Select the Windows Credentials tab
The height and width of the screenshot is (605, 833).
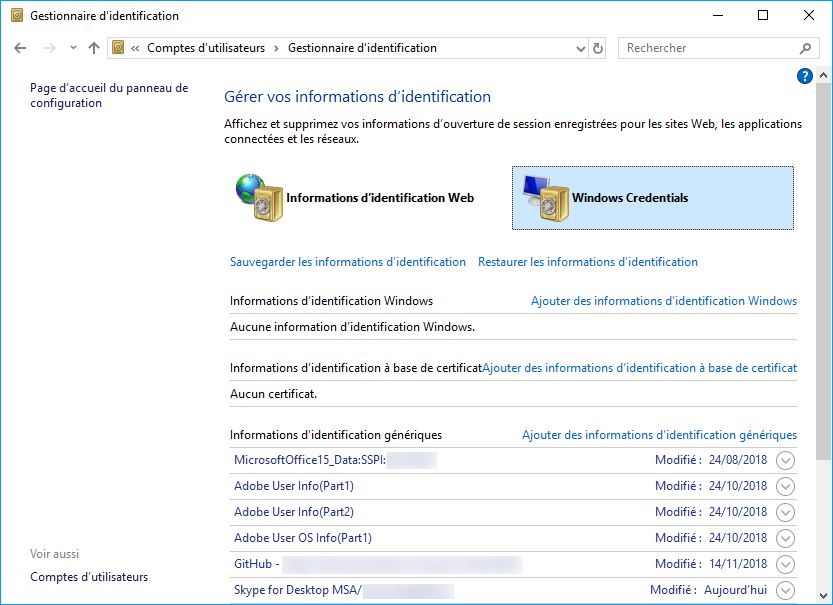pyautogui.click(x=630, y=198)
